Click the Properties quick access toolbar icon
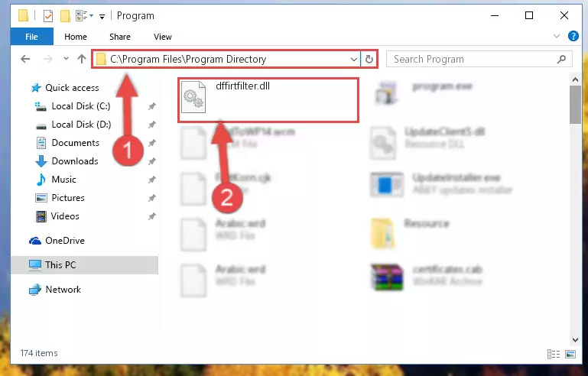The width and height of the screenshot is (588, 376). point(48,16)
